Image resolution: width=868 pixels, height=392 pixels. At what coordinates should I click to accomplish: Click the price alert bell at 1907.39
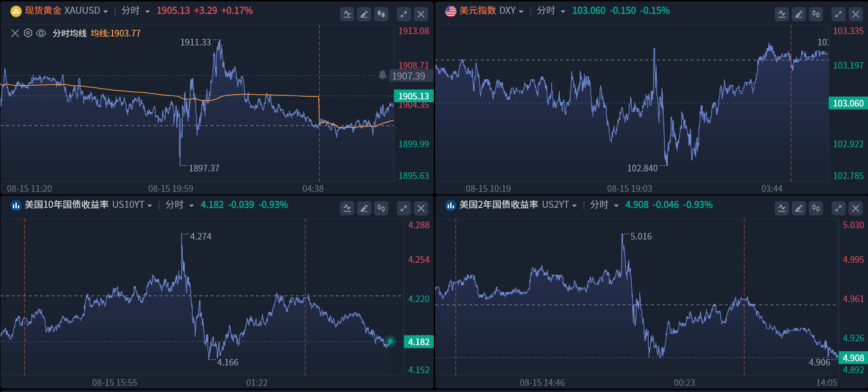tap(383, 75)
